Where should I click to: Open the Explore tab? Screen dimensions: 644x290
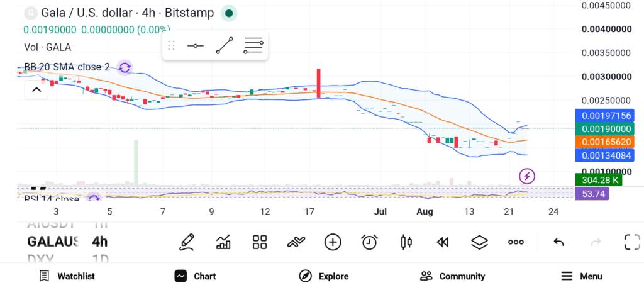click(324, 276)
